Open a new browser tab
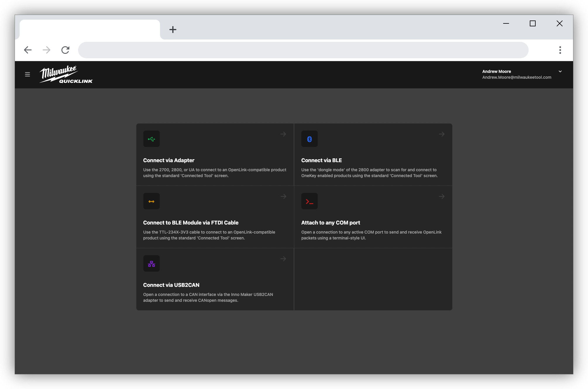The width and height of the screenshot is (588, 389). click(x=173, y=30)
